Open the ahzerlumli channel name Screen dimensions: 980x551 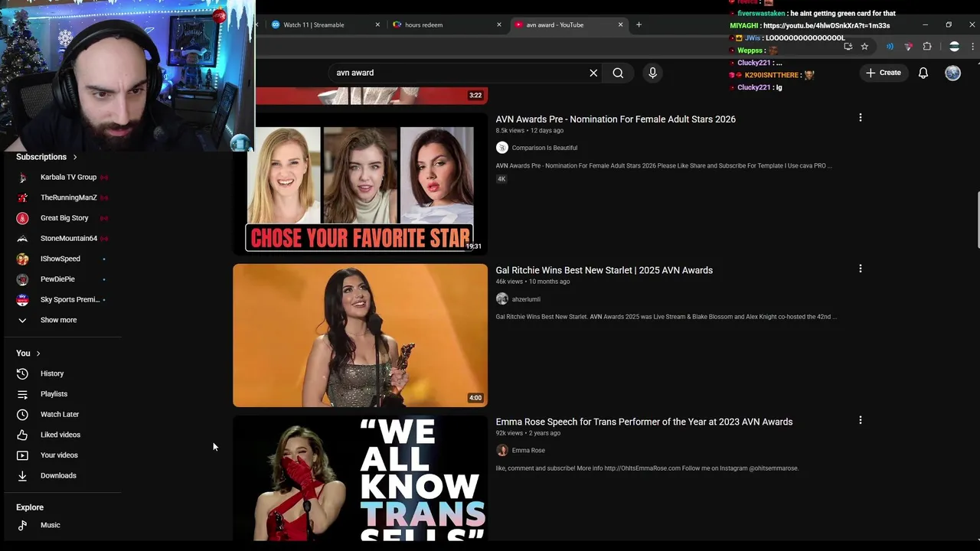click(526, 299)
